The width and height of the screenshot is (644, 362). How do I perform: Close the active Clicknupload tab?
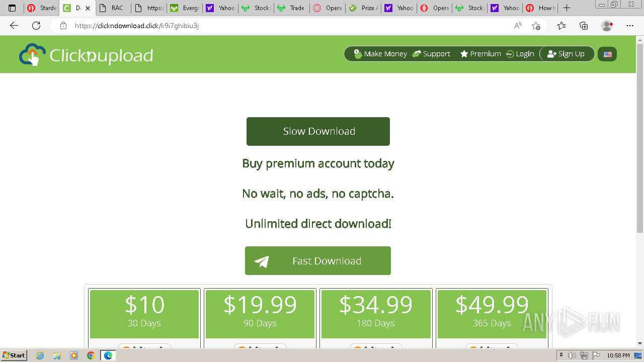pyautogui.click(x=88, y=8)
